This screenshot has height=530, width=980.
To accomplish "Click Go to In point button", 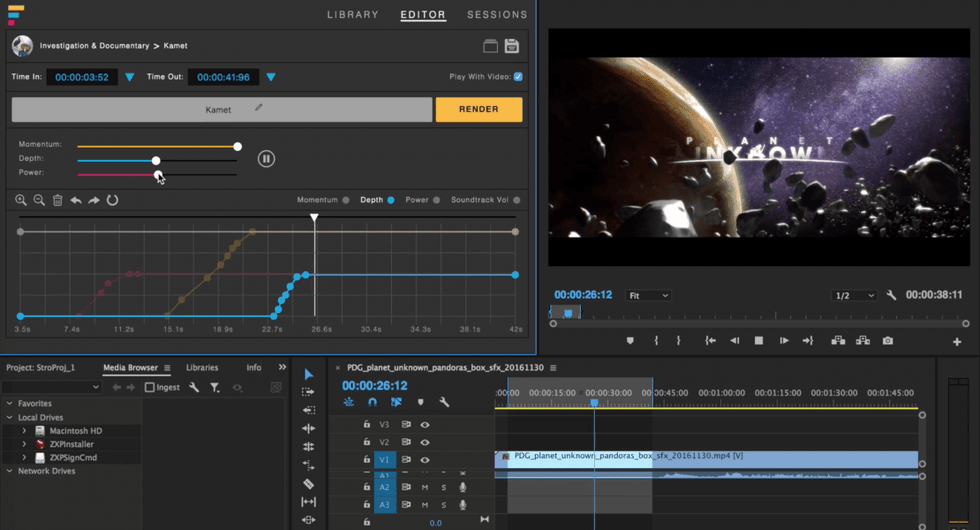I will (710, 341).
